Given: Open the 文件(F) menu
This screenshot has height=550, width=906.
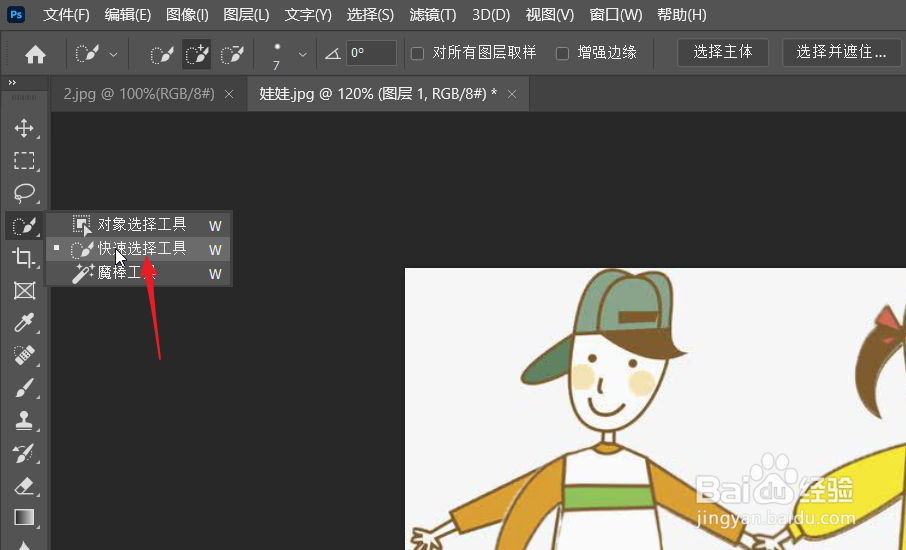Looking at the screenshot, I should [66, 14].
